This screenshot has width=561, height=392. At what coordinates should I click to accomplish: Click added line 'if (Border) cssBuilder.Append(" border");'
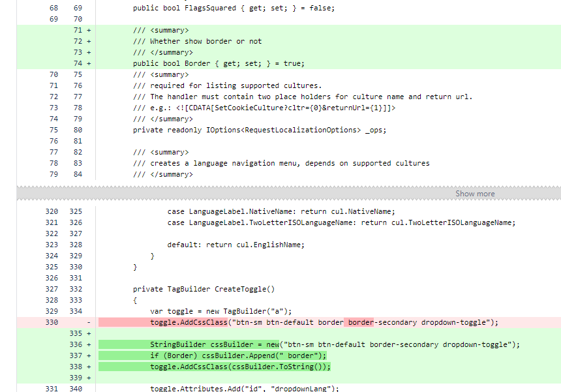coord(238,355)
